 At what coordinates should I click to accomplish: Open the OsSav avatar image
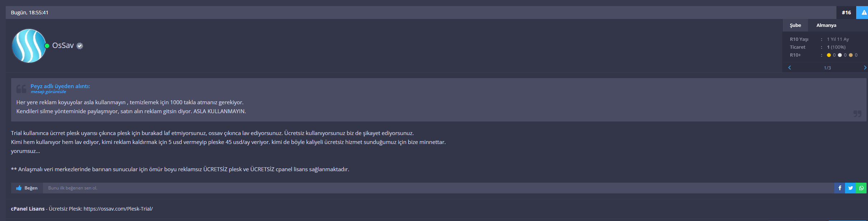click(29, 46)
